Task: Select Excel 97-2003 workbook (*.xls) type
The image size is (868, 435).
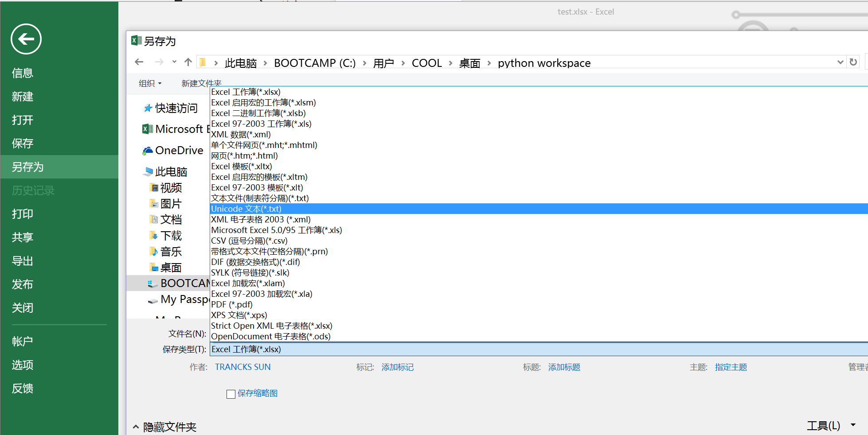Action: pyautogui.click(x=539, y=124)
